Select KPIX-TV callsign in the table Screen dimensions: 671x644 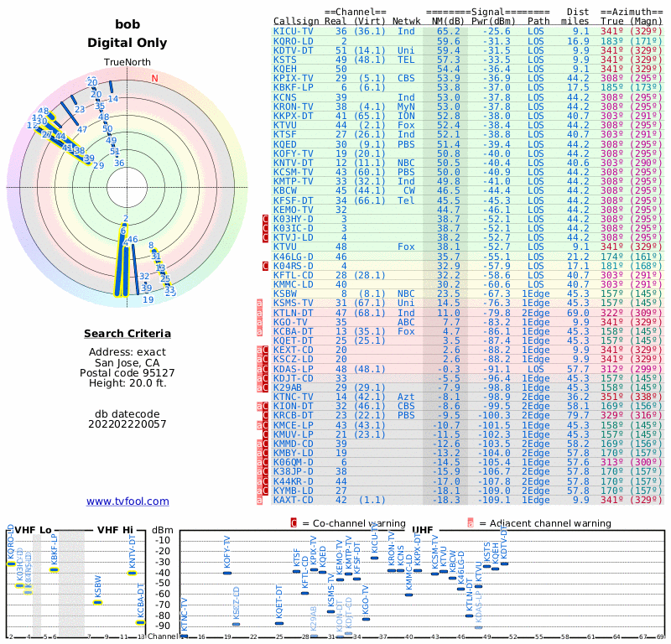(293, 78)
